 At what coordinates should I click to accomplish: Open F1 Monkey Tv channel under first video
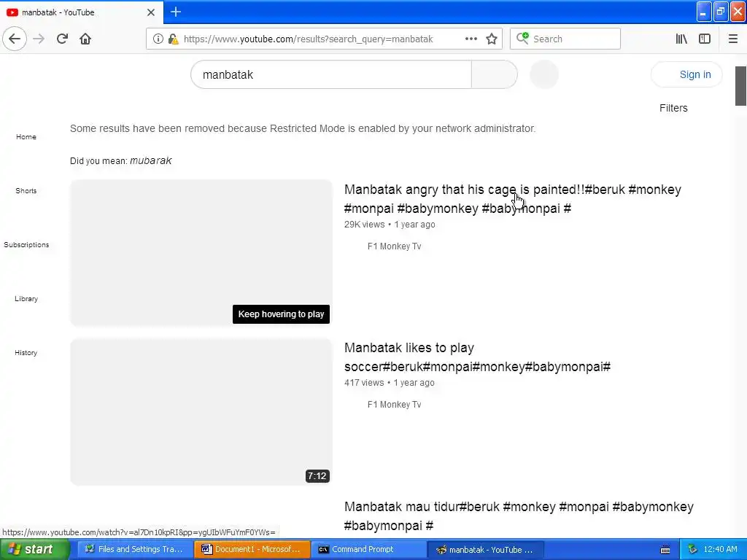pos(394,246)
